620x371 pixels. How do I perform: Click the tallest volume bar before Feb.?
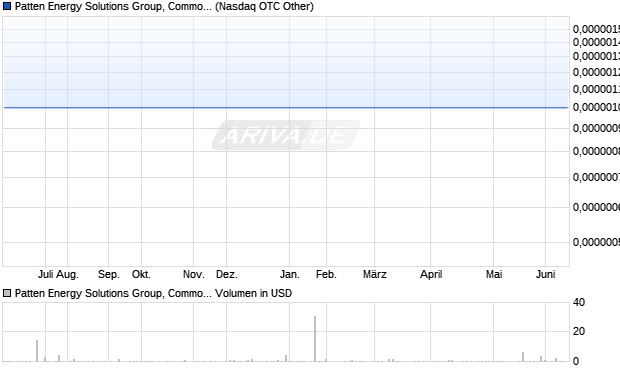(315, 339)
